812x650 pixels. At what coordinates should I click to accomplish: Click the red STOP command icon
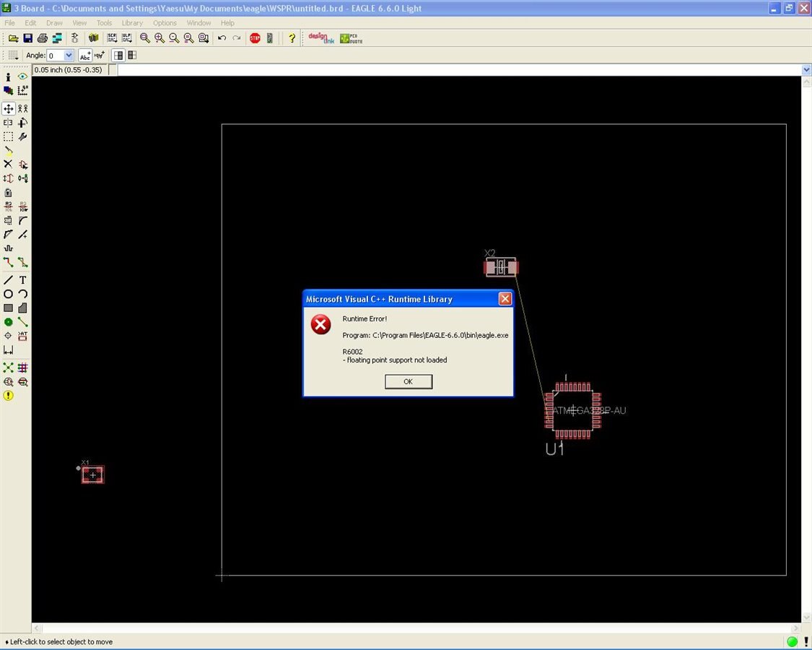(255, 38)
